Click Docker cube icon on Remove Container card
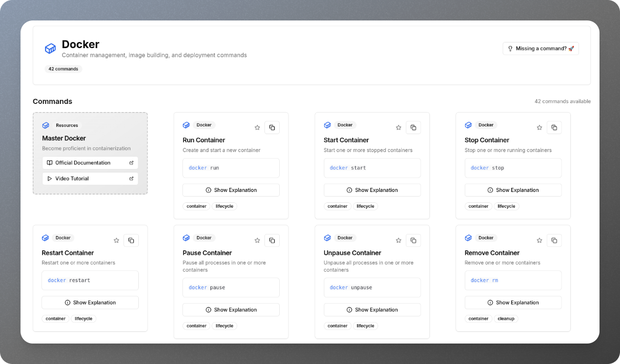This screenshot has width=620, height=364. tap(468, 238)
